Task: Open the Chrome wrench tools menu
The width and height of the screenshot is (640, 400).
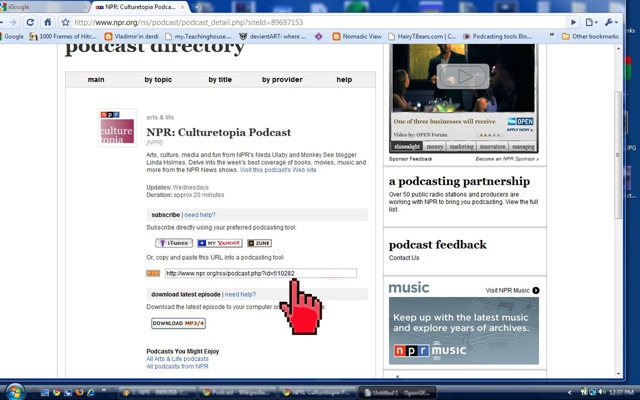Action: coord(611,22)
